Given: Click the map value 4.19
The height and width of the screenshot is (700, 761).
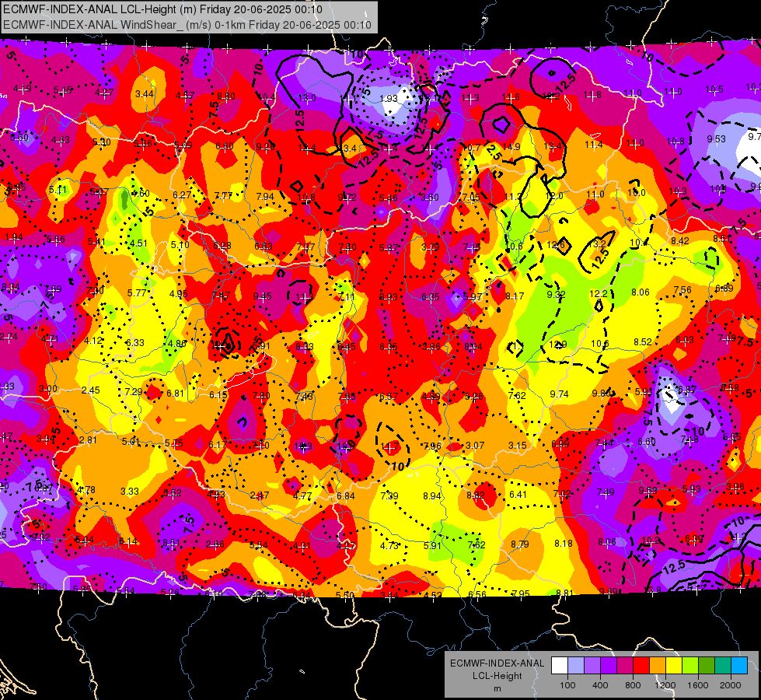Looking at the screenshot, I should (23, 89).
